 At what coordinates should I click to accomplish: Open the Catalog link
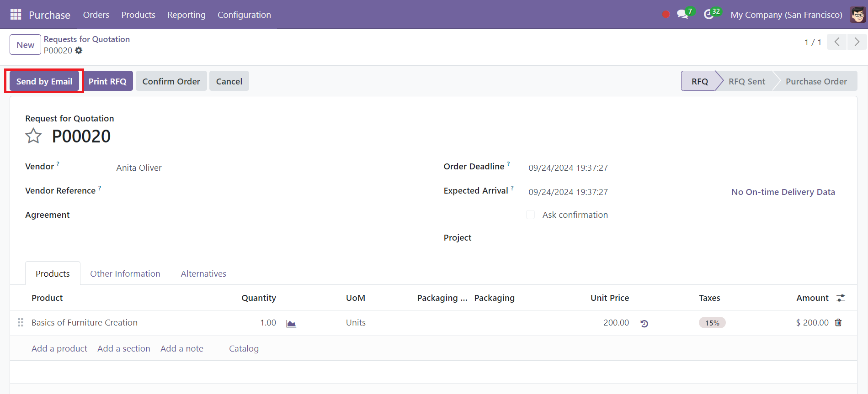(244, 348)
